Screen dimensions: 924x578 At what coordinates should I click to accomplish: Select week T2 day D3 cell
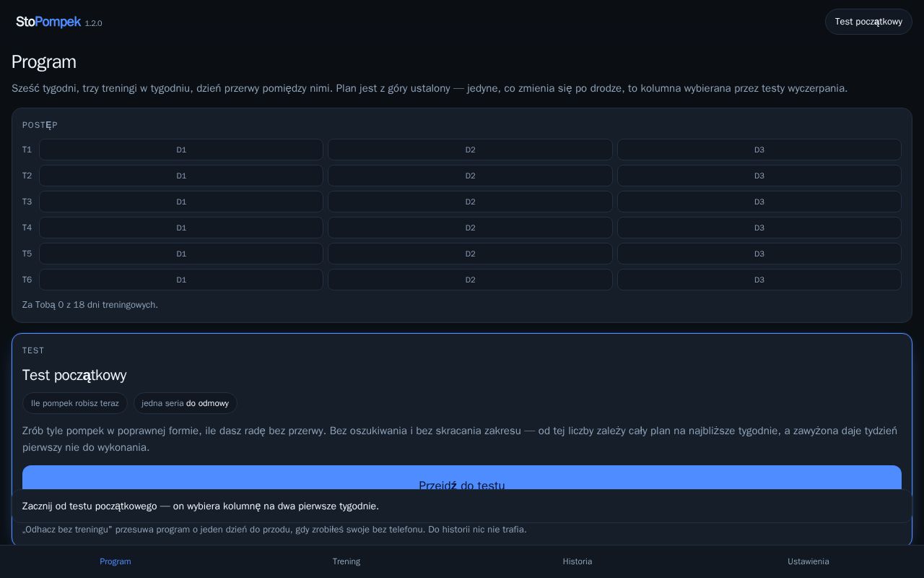pyautogui.click(x=759, y=176)
